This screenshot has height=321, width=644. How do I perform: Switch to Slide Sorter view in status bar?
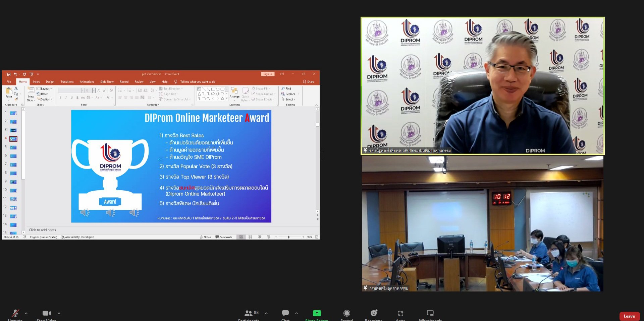click(250, 237)
